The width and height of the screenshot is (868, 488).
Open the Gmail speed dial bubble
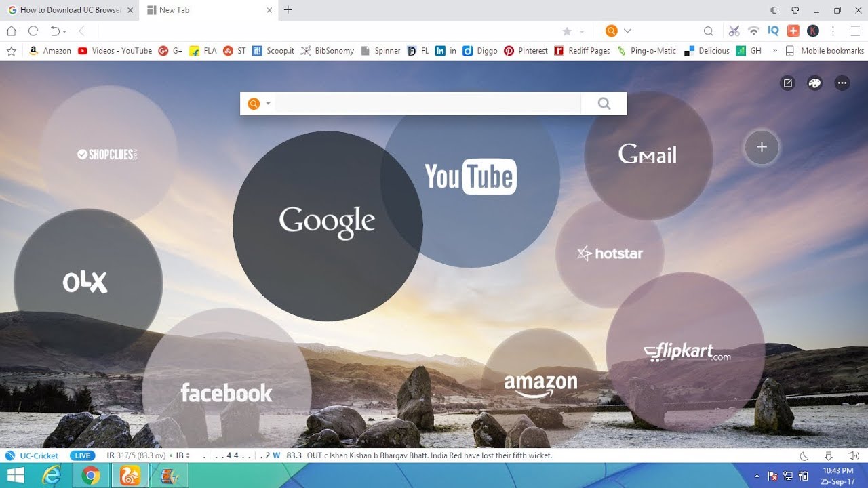pyautogui.click(x=648, y=155)
